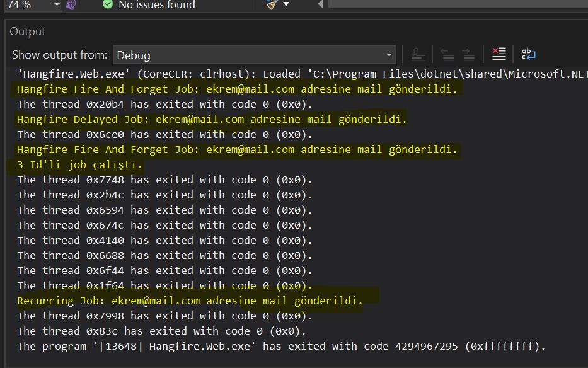588x368 pixels.
Task: Toggle word wrap in the Output window
Action: tap(529, 54)
